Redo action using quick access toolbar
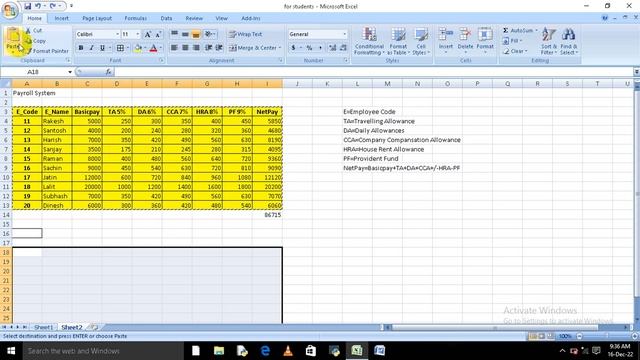This screenshot has width=640, height=360. [53, 6]
